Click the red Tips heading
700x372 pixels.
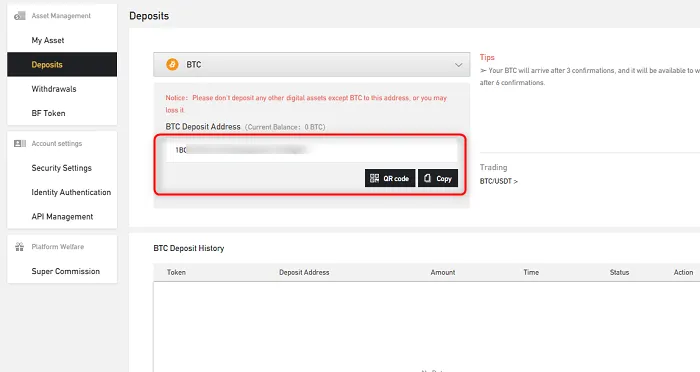tap(487, 57)
